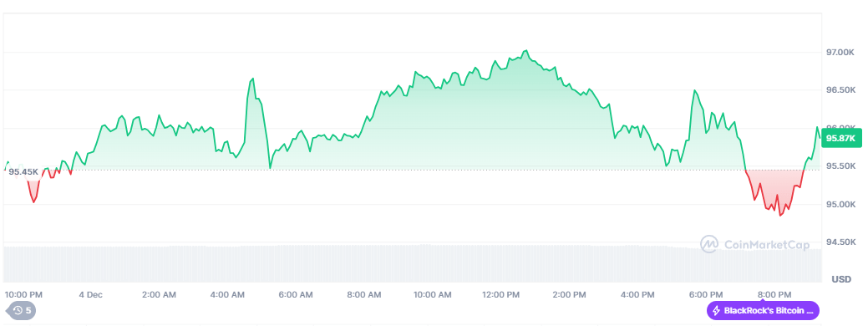The height and width of the screenshot is (326, 868).
Task: Select the 6:00 AM time axis label
Action: point(297,294)
